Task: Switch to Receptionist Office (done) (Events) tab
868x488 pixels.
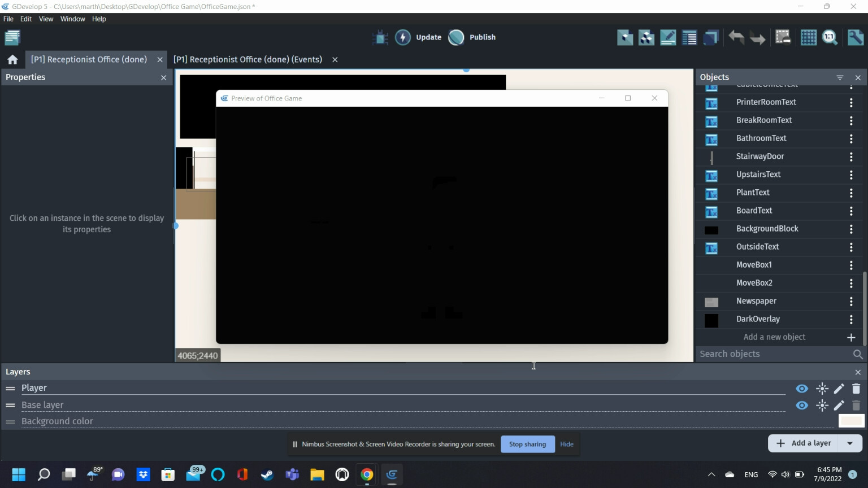Action: pyautogui.click(x=248, y=59)
